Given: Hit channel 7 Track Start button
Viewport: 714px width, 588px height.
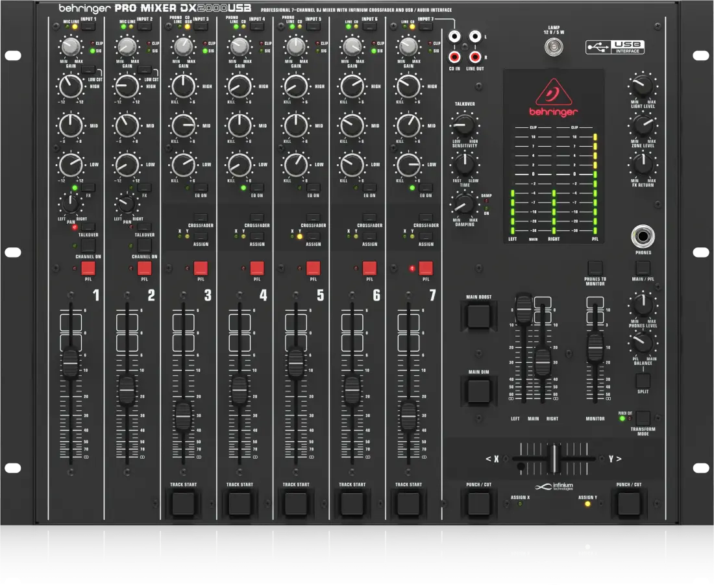Looking at the screenshot, I should (408, 503).
